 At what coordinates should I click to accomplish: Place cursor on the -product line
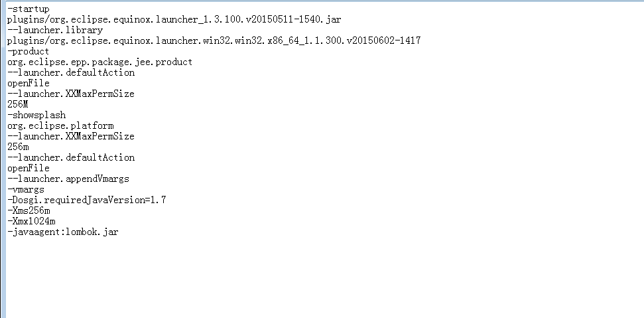(x=29, y=51)
